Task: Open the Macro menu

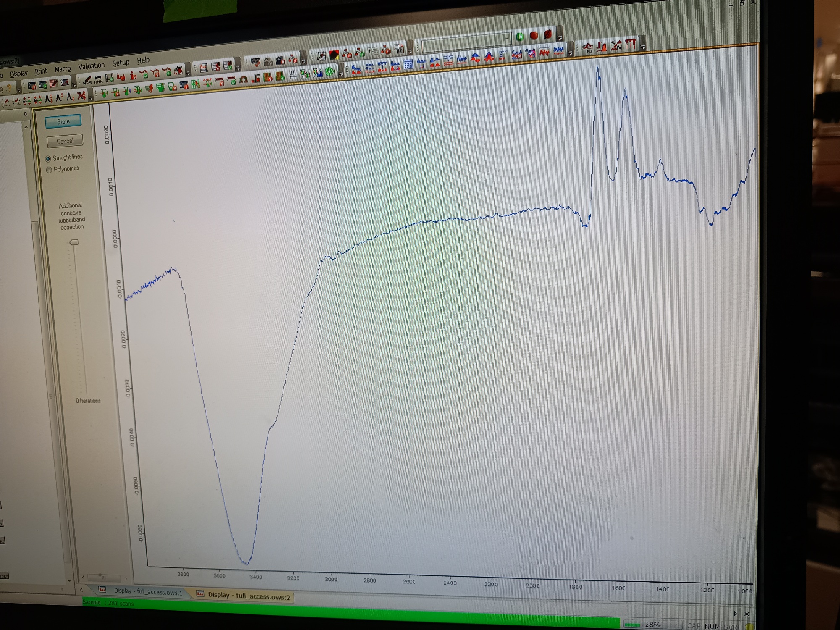Action: pyautogui.click(x=63, y=69)
